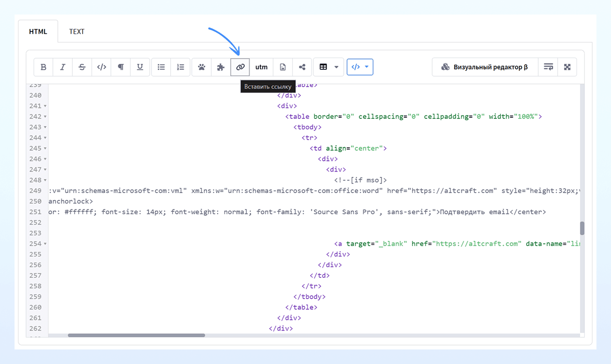This screenshot has width=611, height=364.
Task: Select the HTML tab
Action: 38,32
